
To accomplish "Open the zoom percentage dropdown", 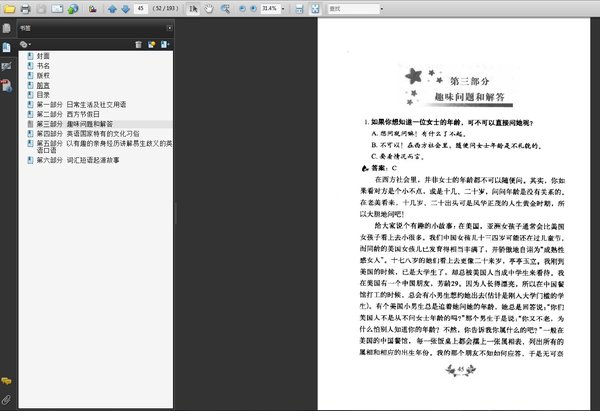I will tap(284, 9).
